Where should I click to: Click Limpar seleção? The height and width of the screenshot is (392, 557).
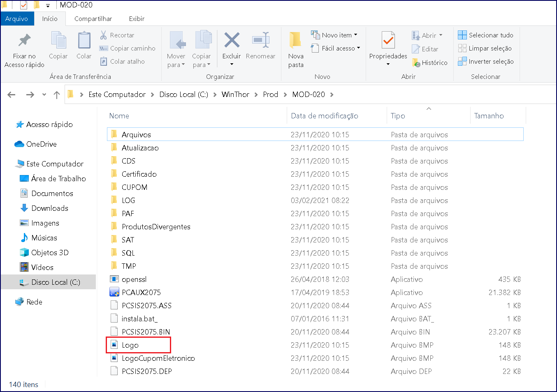485,48
